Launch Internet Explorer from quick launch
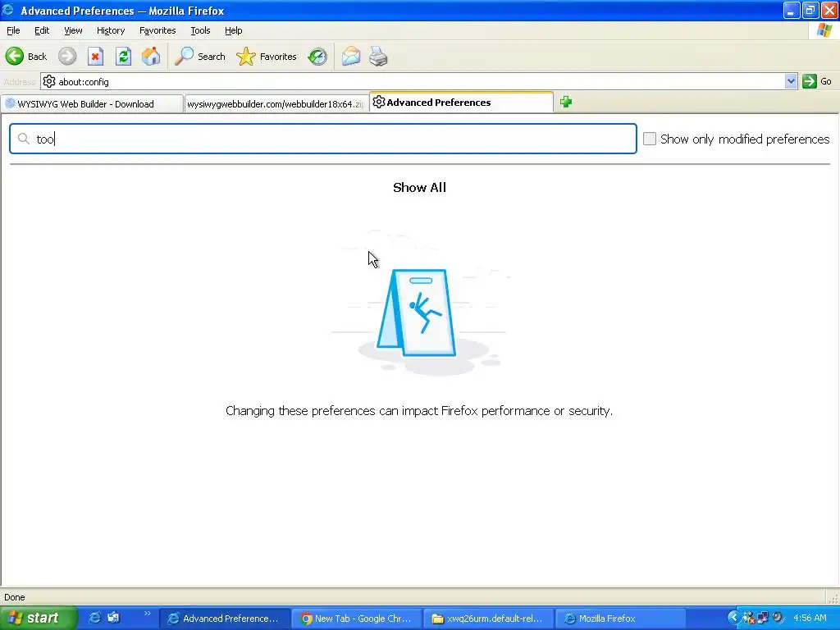Viewport: 840px width, 630px height. click(x=94, y=618)
